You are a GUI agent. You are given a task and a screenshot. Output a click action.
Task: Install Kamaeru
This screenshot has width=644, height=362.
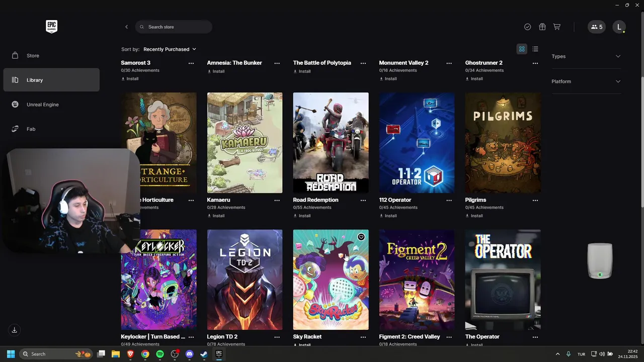pos(216,216)
